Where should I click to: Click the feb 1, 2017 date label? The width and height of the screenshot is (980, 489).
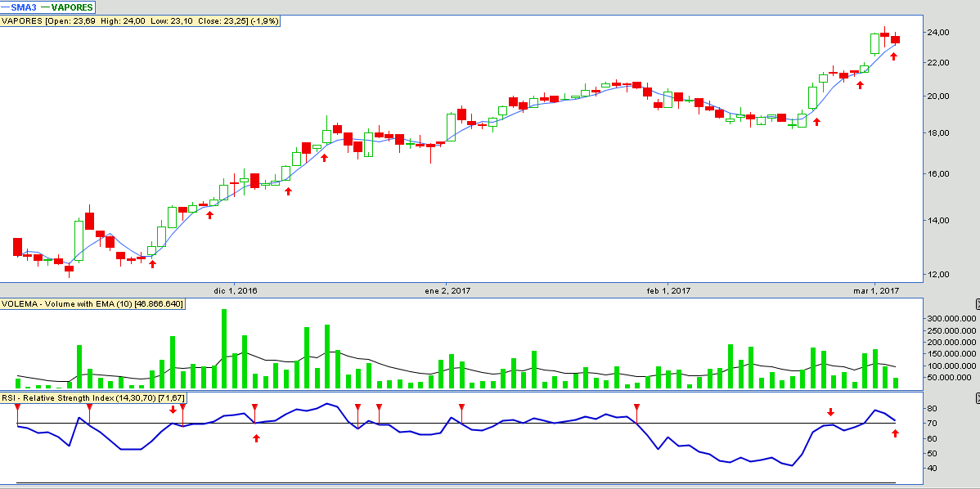tap(668, 290)
